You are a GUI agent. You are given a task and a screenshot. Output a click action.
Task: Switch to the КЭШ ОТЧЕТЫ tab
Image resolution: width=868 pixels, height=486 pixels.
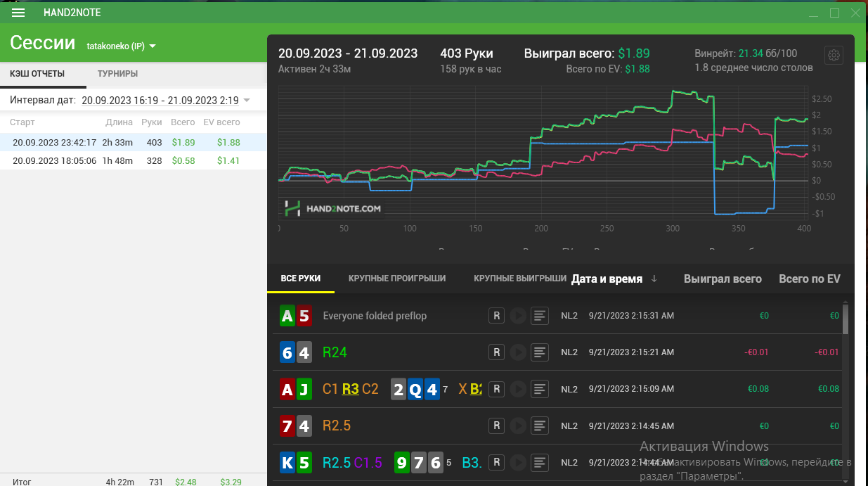click(37, 74)
